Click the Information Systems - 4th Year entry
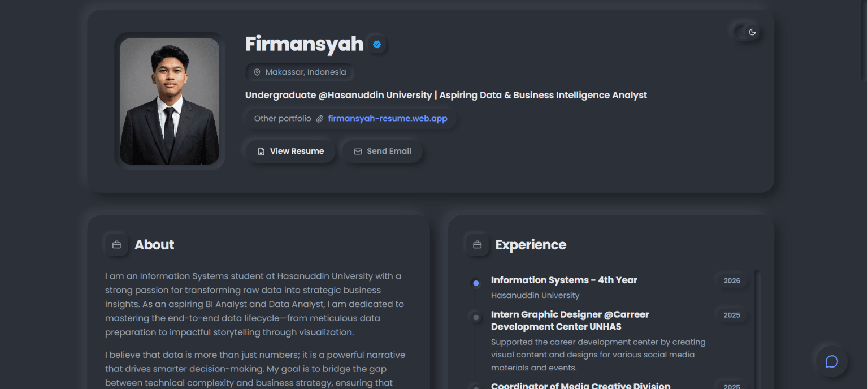Screen dimensions: 868x389 pos(564,280)
